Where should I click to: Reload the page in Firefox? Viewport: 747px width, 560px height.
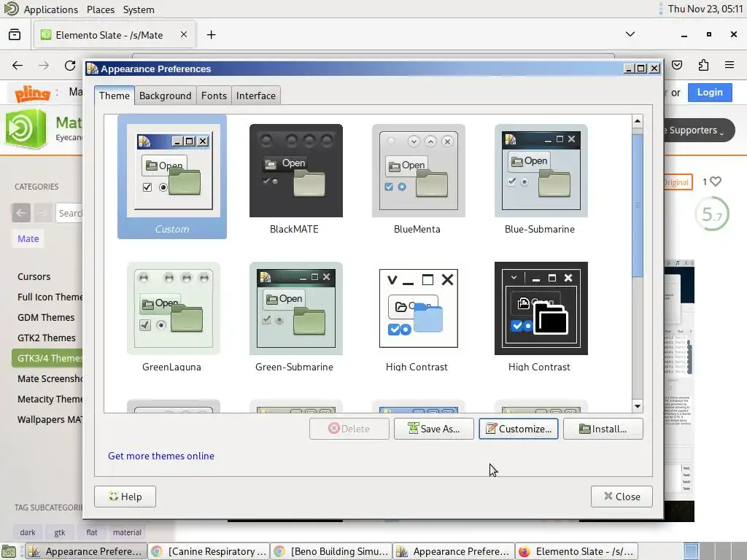pos(70,65)
